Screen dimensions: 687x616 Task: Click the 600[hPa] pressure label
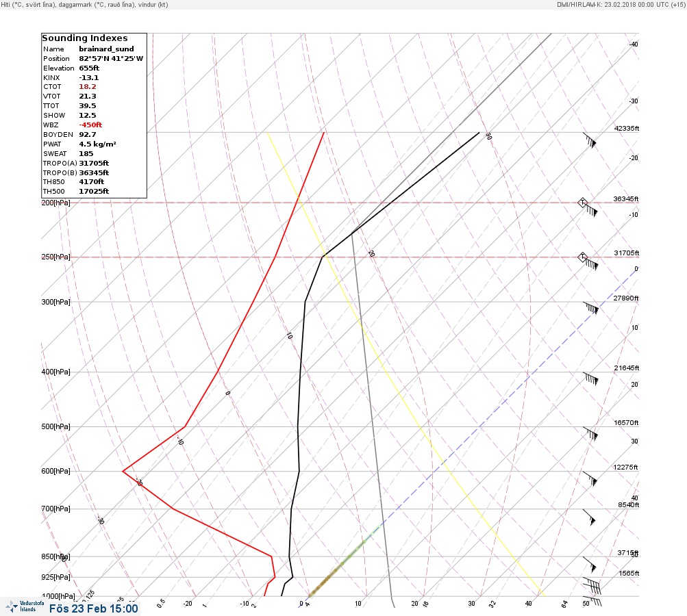click(55, 471)
